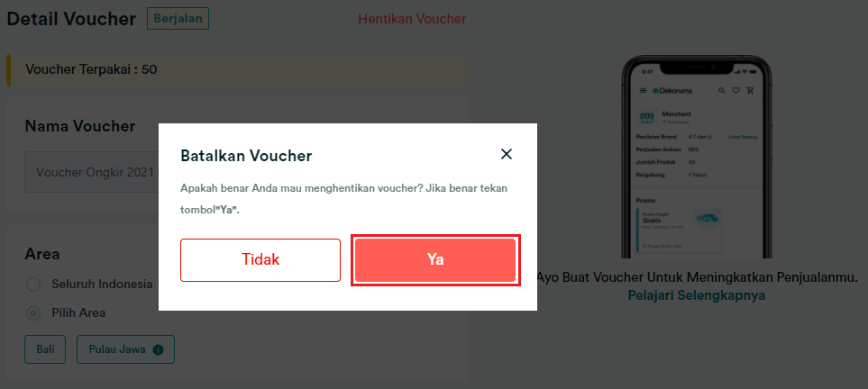Click the Berjalan status badge
This screenshot has width=868, height=389.
coord(178,18)
